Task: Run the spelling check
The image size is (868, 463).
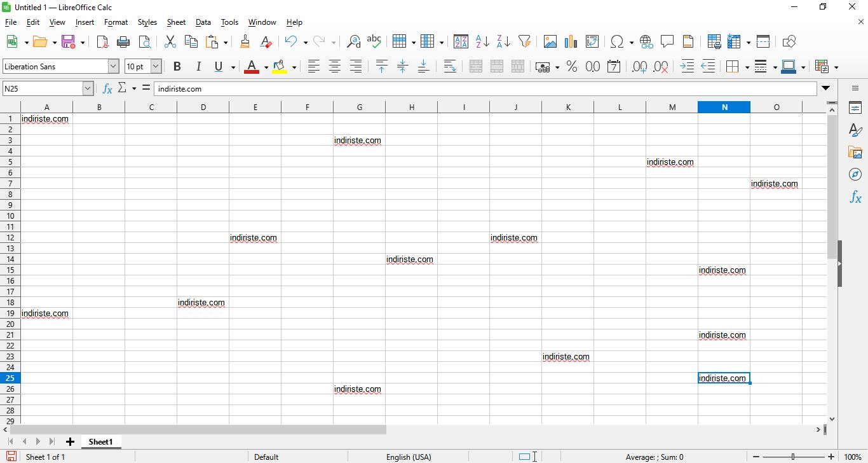Action: point(375,42)
